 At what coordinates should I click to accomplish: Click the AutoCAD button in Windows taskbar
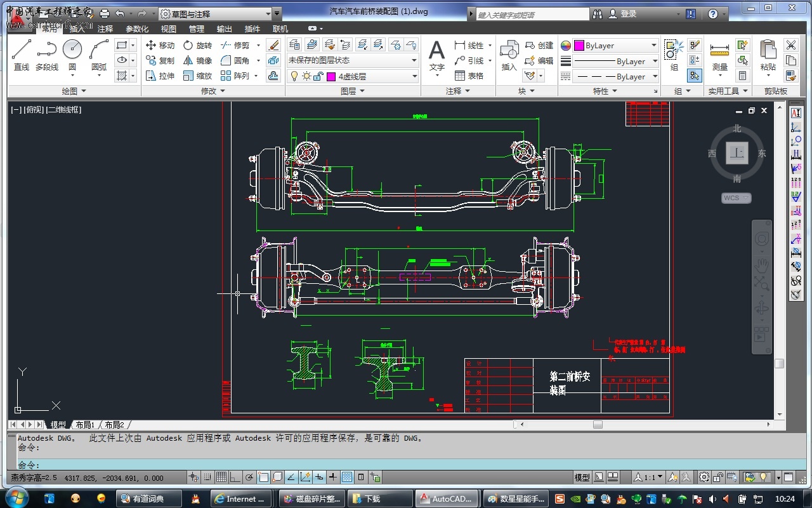(x=447, y=498)
